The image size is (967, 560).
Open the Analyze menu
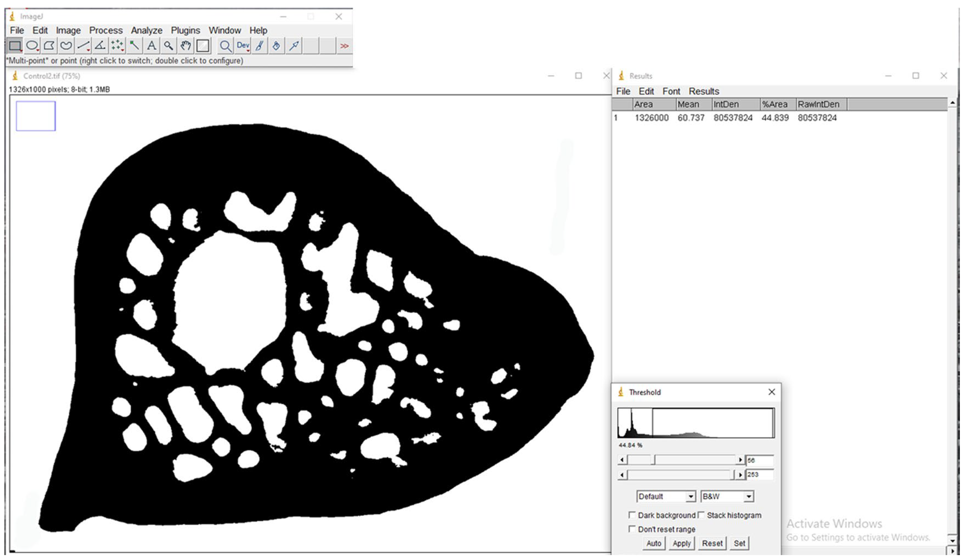click(x=147, y=30)
